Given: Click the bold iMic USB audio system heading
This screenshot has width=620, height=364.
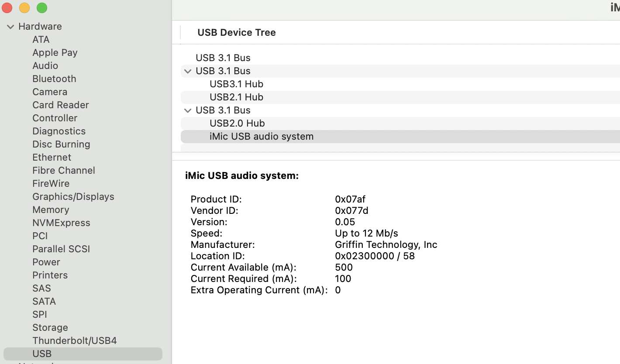Looking at the screenshot, I should (x=242, y=175).
